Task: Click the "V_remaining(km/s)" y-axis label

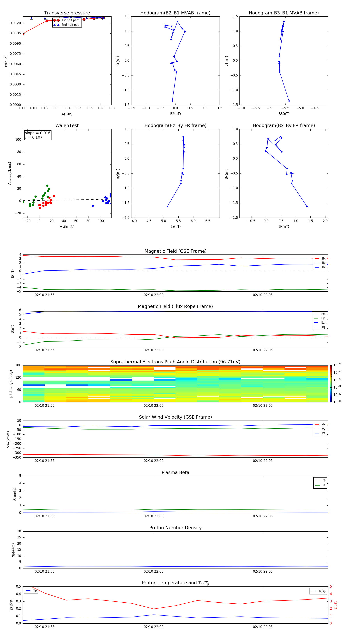Action: tap(10, 173)
